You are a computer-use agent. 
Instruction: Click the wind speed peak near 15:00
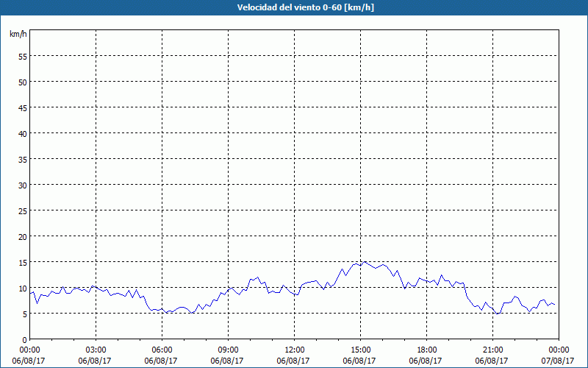(x=365, y=262)
